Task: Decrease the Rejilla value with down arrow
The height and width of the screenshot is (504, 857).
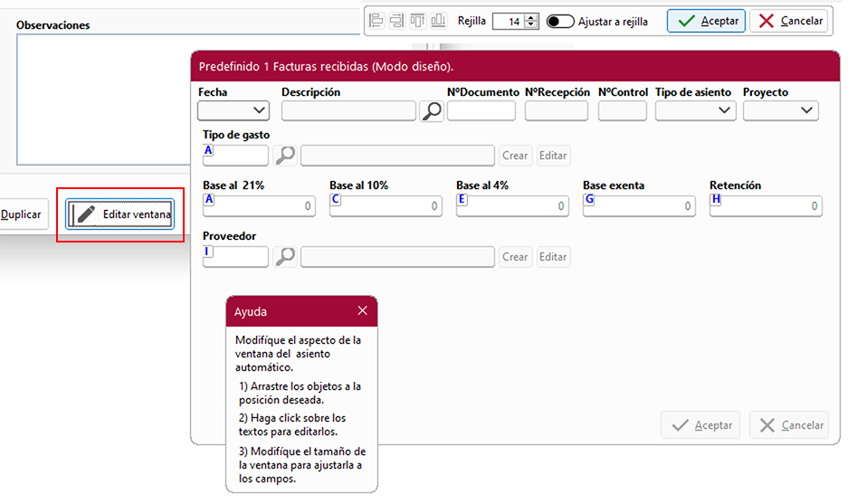Action: tap(531, 25)
